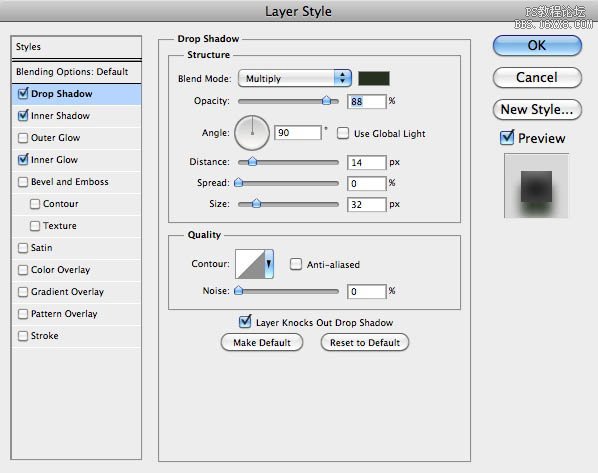Image resolution: width=598 pixels, height=473 pixels.
Task: Click the Blend Mode stepper arrows
Action: pos(342,78)
